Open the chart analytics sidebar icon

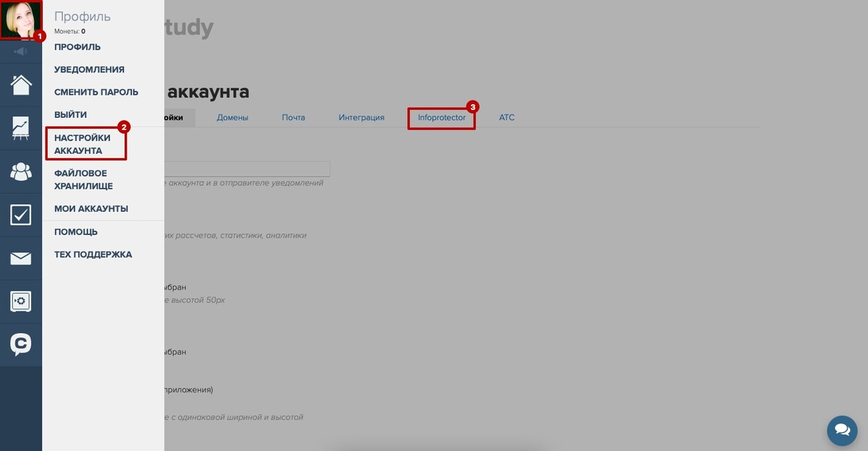(x=21, y=128)
